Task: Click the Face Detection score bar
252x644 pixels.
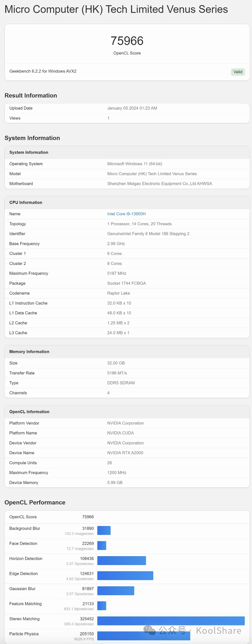Action: 102,545
